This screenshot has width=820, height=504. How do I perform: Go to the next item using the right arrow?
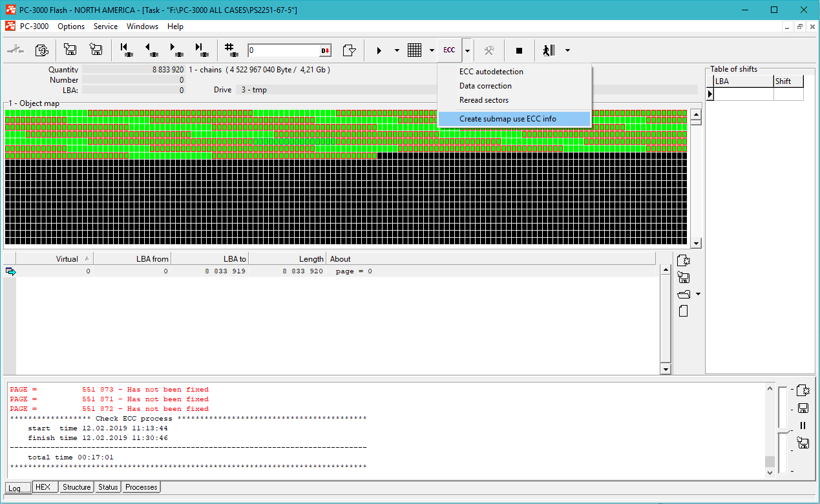coord(176,50)
